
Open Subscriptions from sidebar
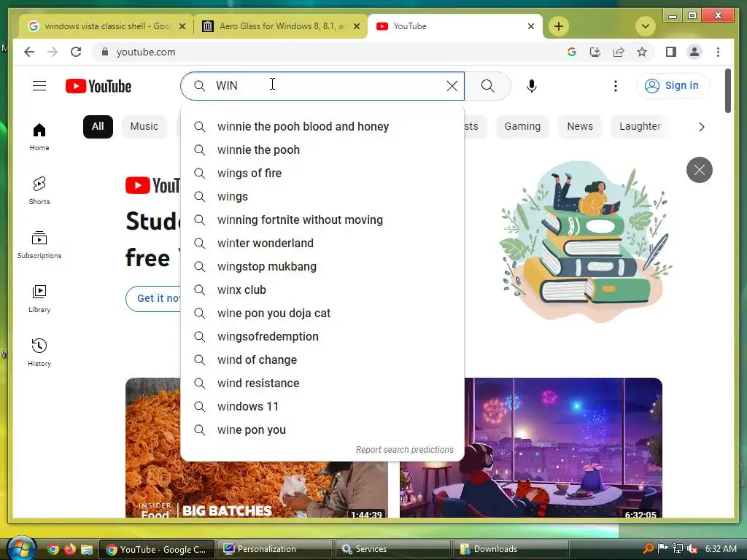39,245
